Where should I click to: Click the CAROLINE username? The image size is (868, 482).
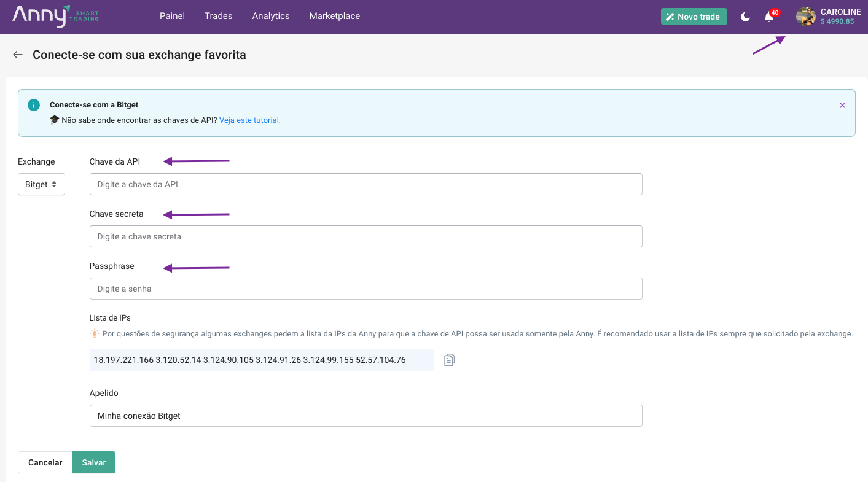841,12
